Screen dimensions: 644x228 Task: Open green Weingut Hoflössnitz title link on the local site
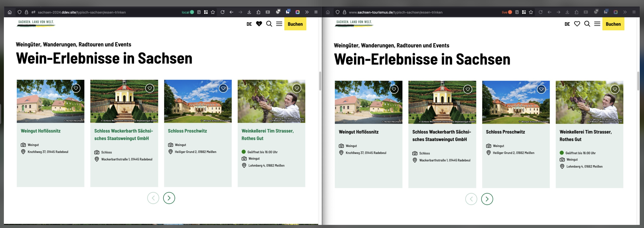40,131
